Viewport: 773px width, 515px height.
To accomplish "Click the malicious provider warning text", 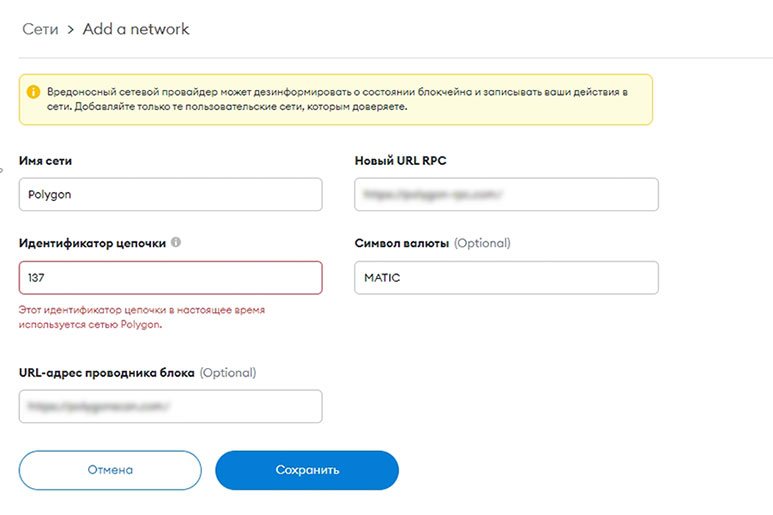I will click(337, 99).
